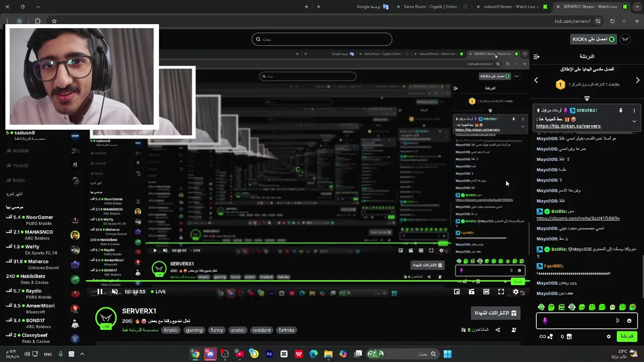Open a new browser tab
Image resolution: width=644 pixels, height=362 pixels.
click(x=306, y=7)
